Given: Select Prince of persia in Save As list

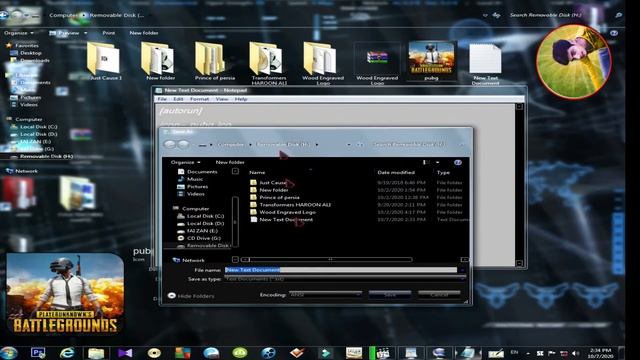Looking at the screenshot, I should [275, 197].
